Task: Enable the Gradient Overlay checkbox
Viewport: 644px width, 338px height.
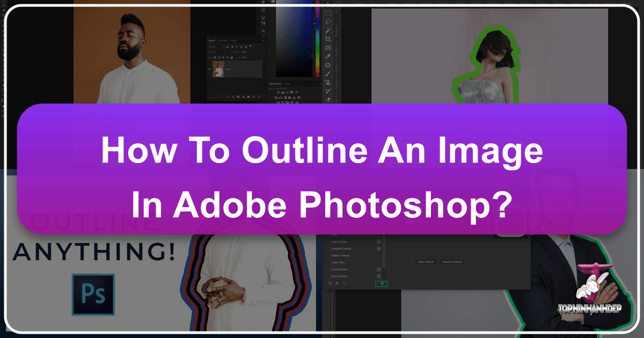Action: point(330,248)
